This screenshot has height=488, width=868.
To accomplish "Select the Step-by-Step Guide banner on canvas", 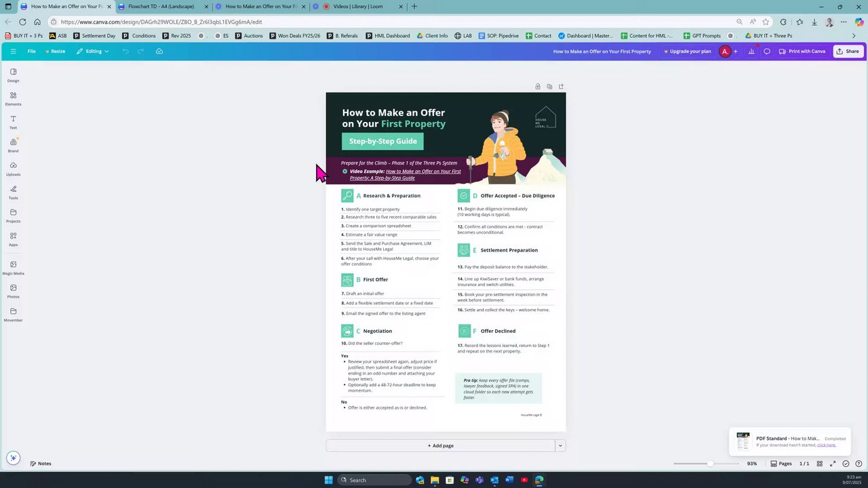I will pyautogui.click(x=383, y=141).
